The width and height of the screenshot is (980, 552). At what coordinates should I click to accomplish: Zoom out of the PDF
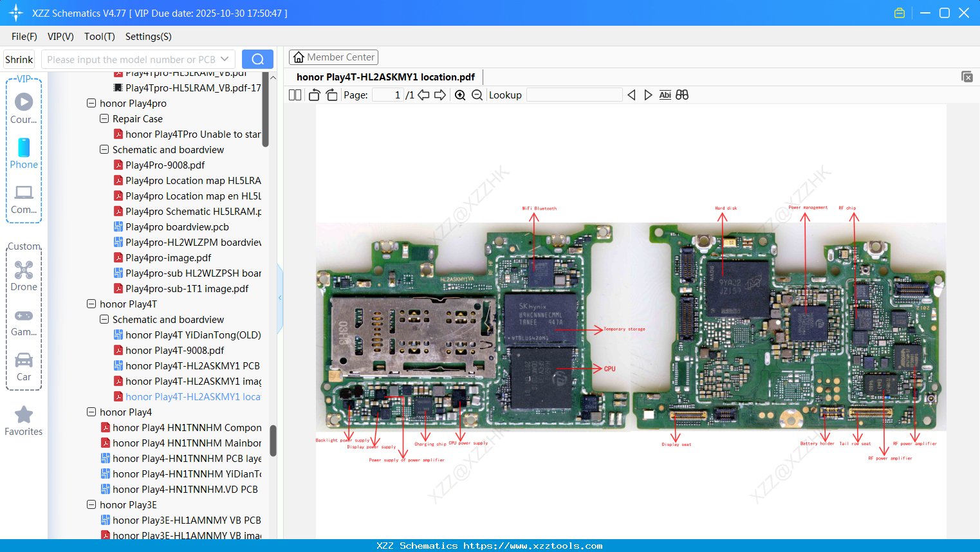click(x=477, y=95)
